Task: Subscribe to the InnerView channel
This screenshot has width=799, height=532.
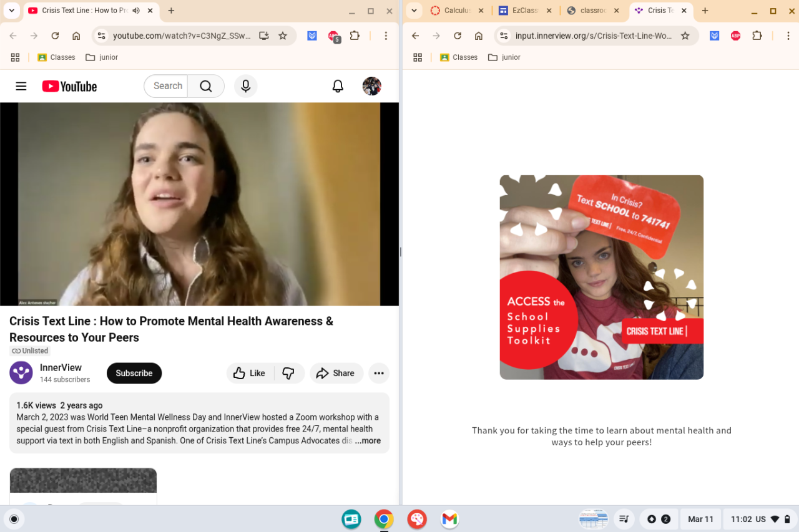Action: [134, 373]
